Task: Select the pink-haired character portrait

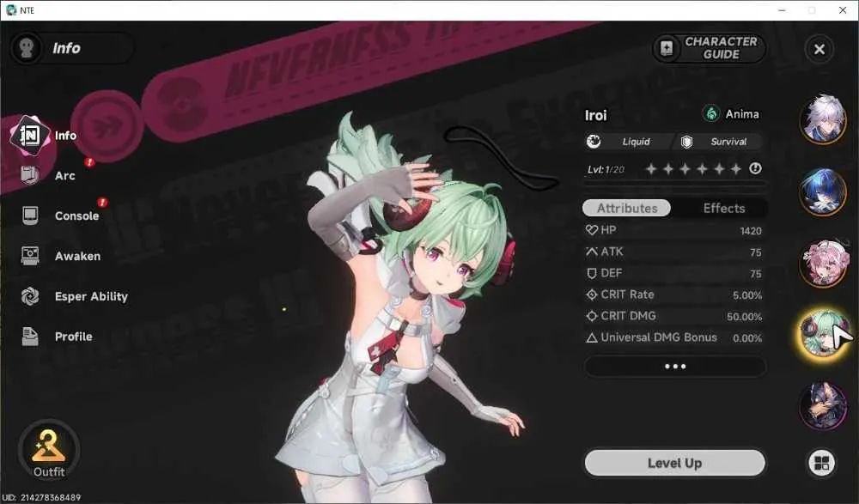Action: (x=823, y=264)
